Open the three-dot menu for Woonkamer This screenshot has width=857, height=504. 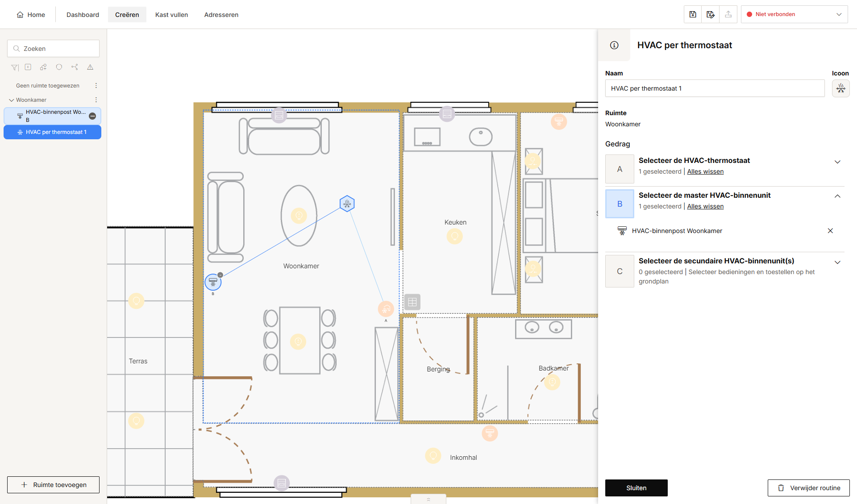[96, 100]
